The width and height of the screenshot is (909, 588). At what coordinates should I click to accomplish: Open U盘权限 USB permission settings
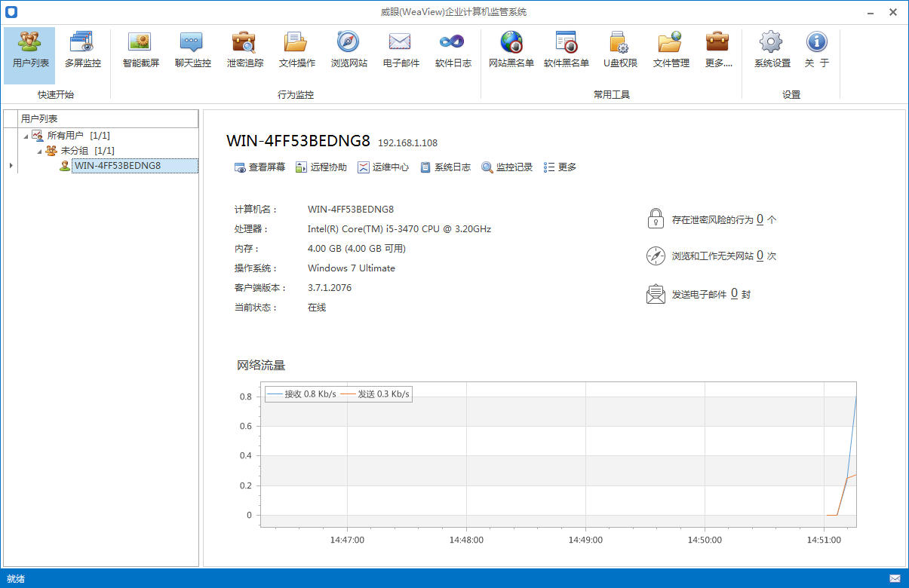[x=620, y=50]
